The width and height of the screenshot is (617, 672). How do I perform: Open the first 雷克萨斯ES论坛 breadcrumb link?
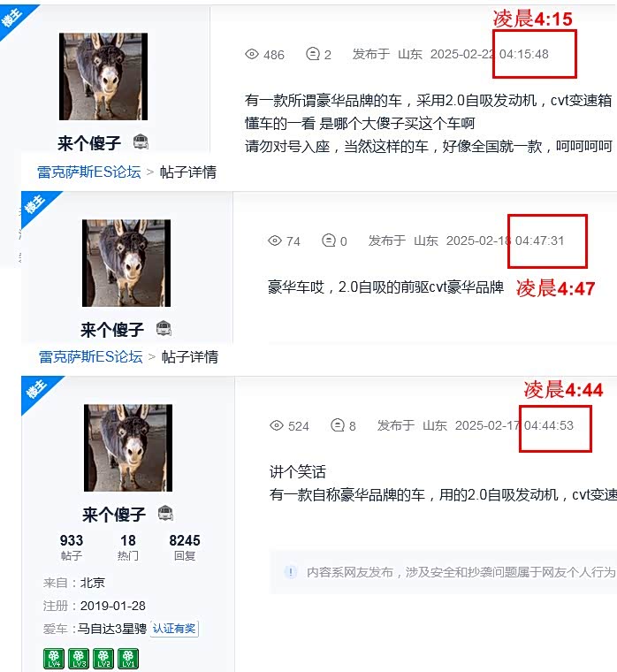(x=89, y=172)
